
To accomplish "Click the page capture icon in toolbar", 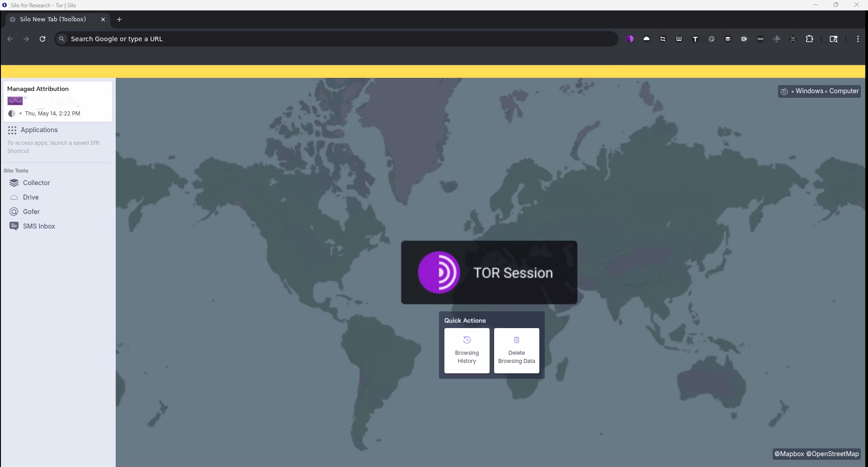I will (x=793, y=39).
